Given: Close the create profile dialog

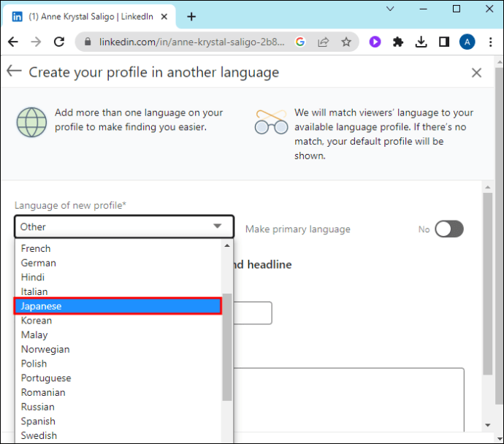Looking at the screenshot, I should (x=476, y=72).
